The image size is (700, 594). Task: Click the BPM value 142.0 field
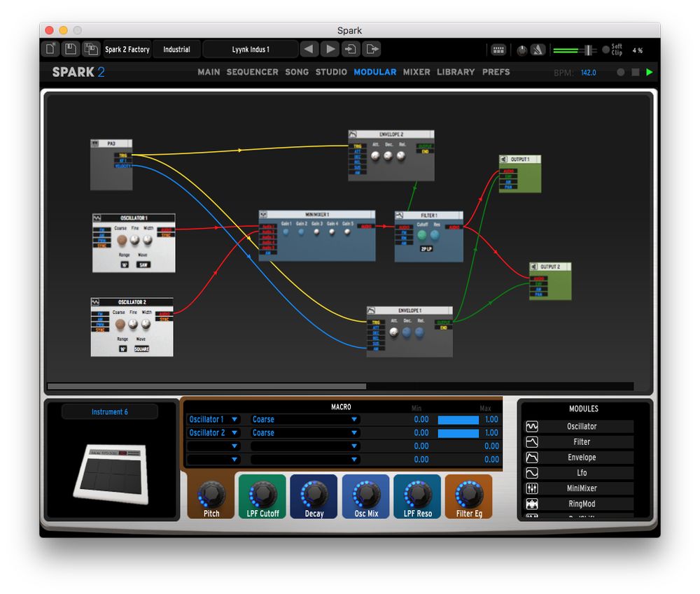pos(588,73)
